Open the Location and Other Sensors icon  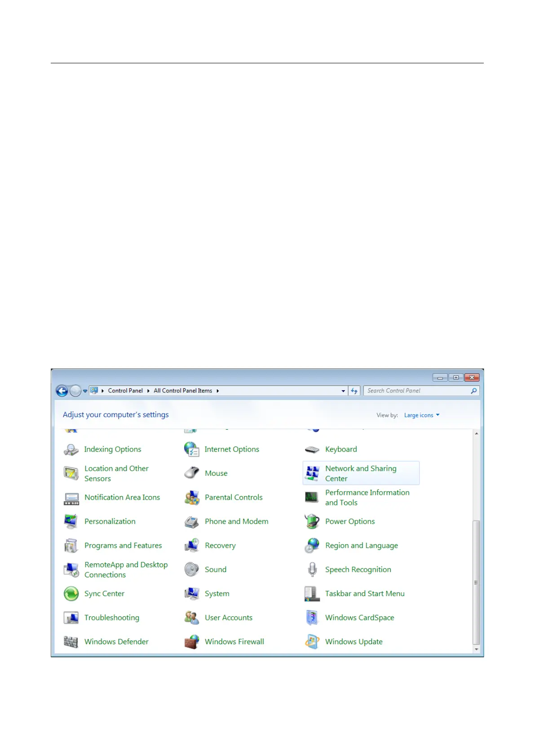click(x=71, y=473)
